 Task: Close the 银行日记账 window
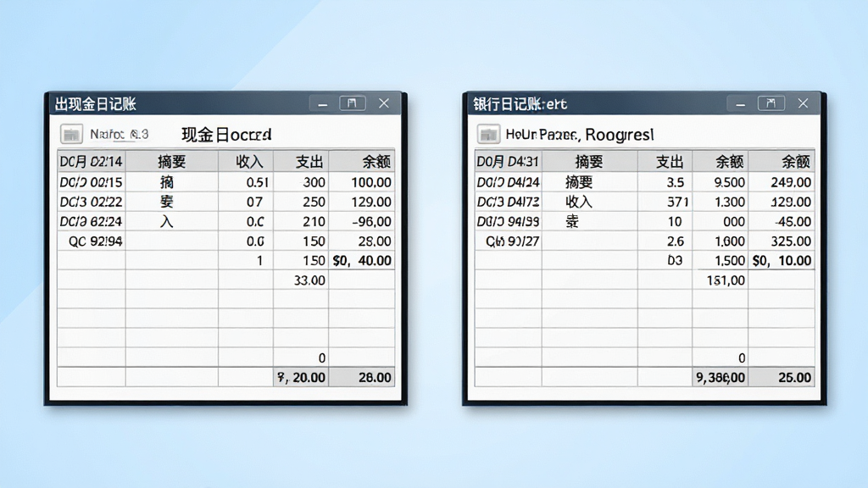tap(803, 103)
